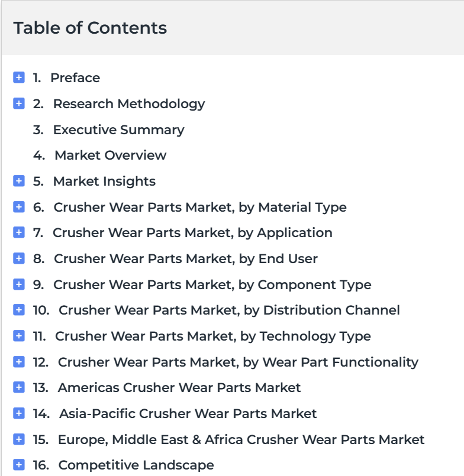Open the Executive Summary entry
The width and height of the screenshot is (464, 476).
118,129
